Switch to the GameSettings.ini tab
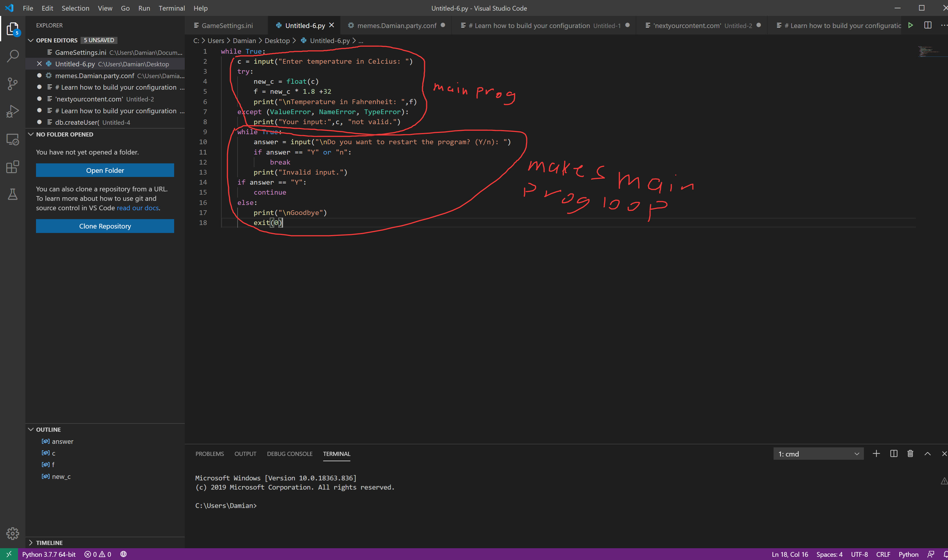Image resolution: width=948 pixels, height=560 pixels. point(227,25)
